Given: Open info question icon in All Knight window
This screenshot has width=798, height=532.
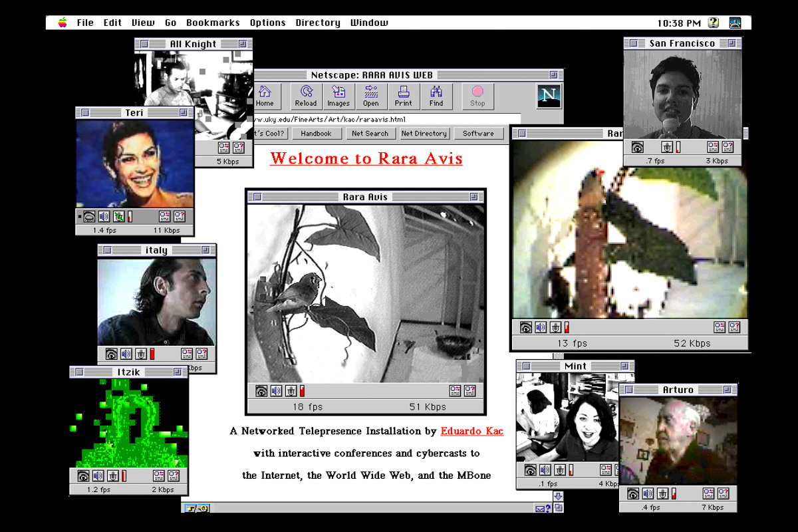Looking at the screenshot, I should point(238,148).
